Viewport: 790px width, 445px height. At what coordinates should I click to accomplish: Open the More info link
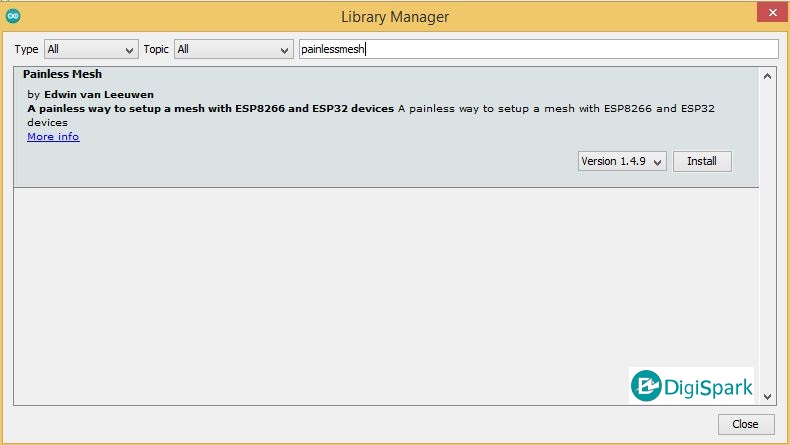coord(53,136)
